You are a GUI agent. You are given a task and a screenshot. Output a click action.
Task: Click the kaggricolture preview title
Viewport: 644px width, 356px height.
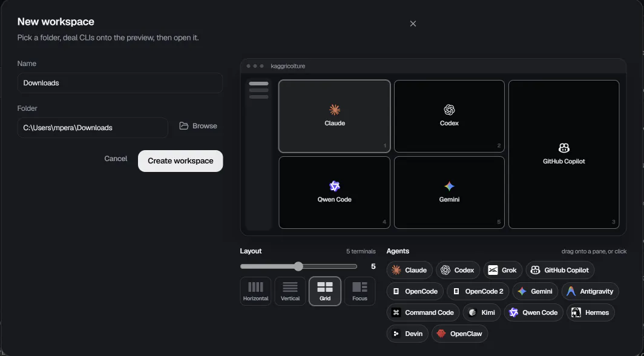pos(288,66)
